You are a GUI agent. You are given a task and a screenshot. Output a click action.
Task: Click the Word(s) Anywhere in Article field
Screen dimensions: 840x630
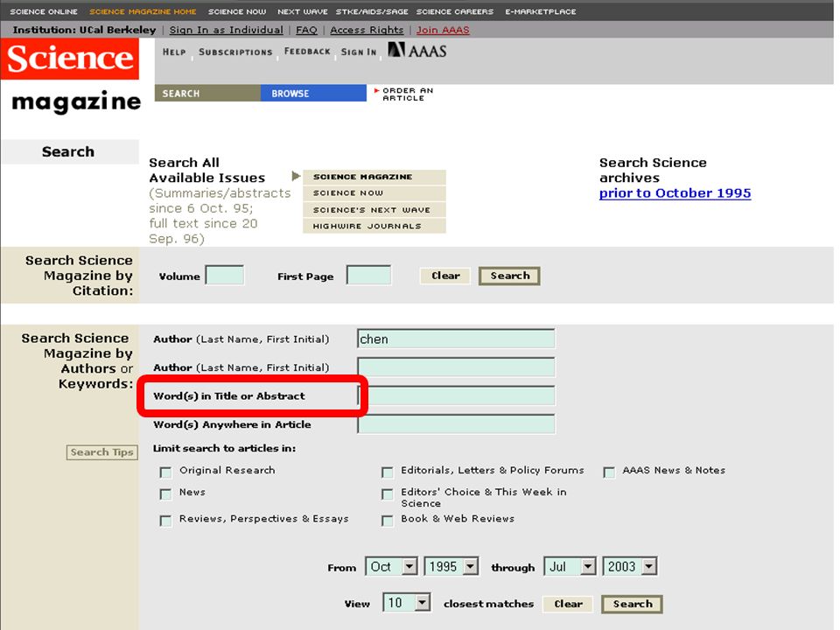click(x=457, y=423)
